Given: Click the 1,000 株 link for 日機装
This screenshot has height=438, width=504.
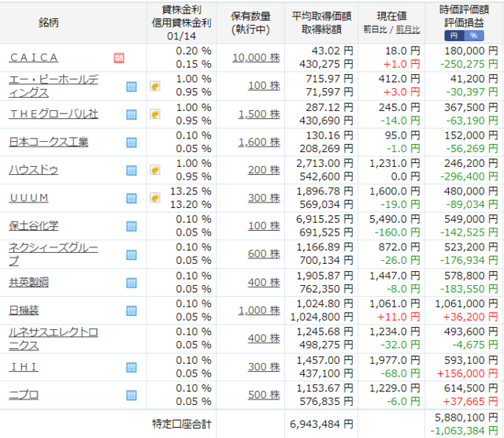Looking at the screenshot, I should (259, 310).
